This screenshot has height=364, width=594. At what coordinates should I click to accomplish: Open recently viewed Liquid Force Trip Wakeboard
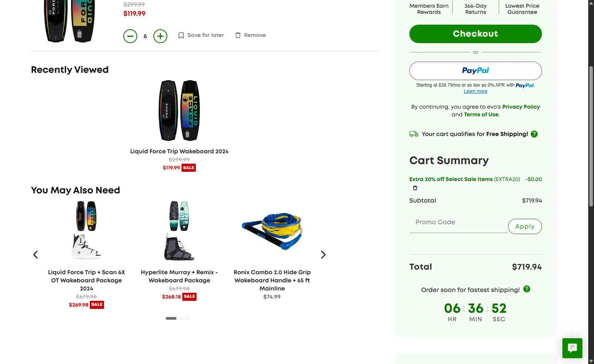[x=179, y=111]
